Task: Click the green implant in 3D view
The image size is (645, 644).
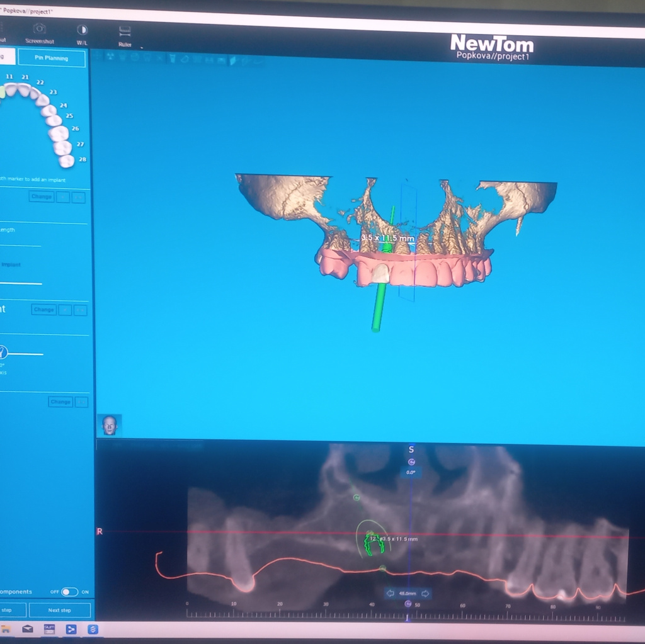Action: tap(380, 302)
